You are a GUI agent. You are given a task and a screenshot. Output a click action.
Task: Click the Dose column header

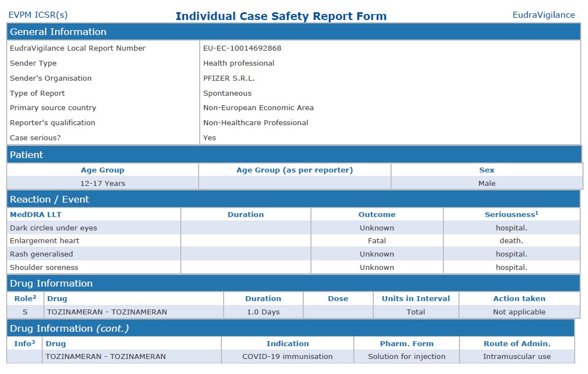click(x=338, y=299)
